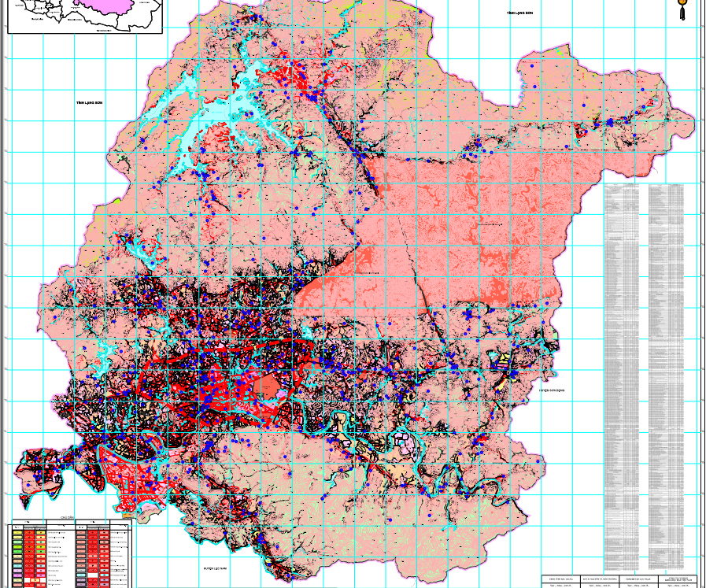This screenshot has height=588, width=706.
Task: Click the CHÚ DẪN legend heading
Action: click(x=67, y=518)
